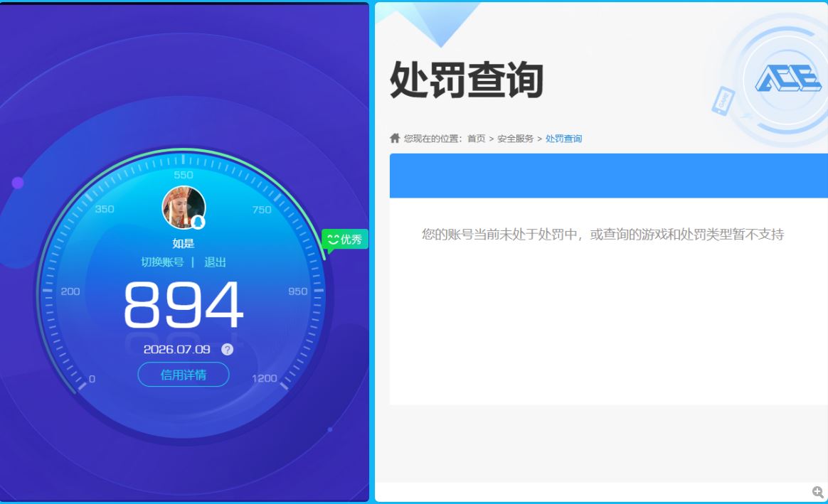This screenshot has height=504, width=828.
Task: Click the ACE logo
Action: pos(788,79)
